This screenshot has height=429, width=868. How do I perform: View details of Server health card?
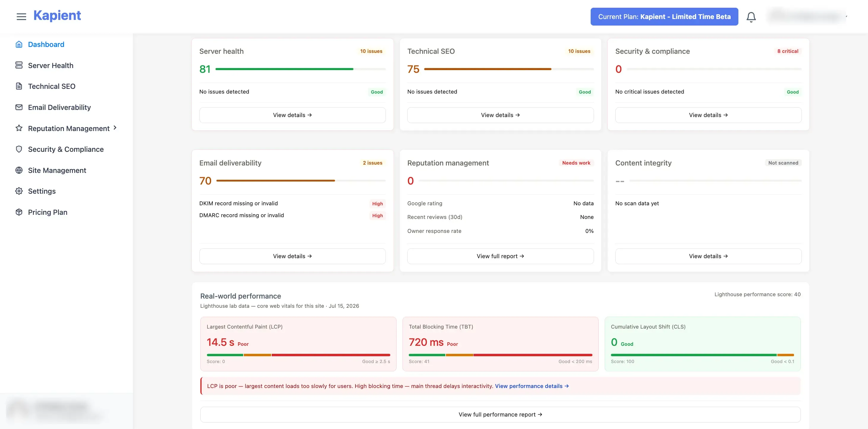[293, 115]
